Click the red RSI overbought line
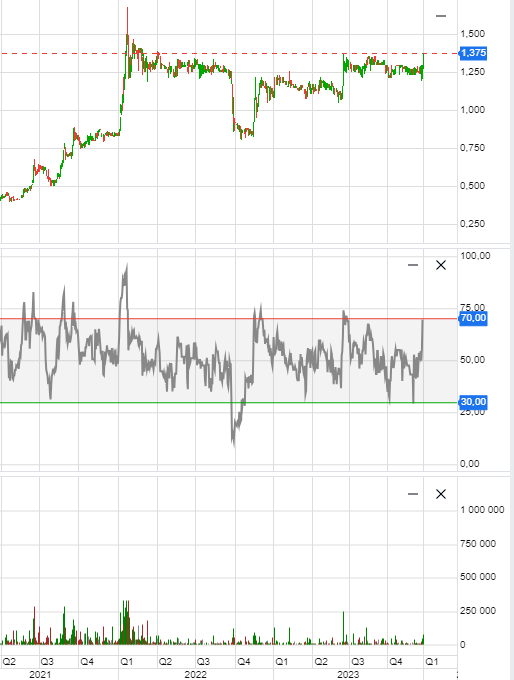 coord(229,319)
